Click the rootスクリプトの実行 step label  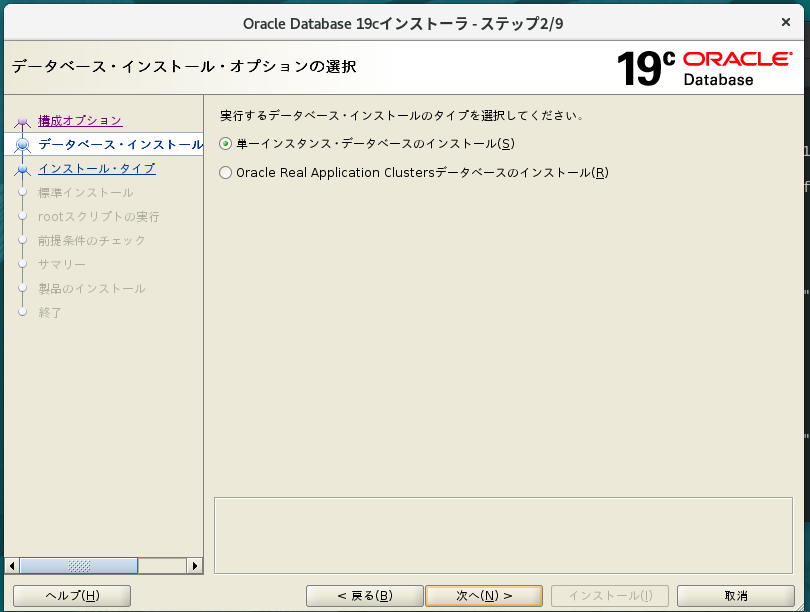[x=99, y=217]
